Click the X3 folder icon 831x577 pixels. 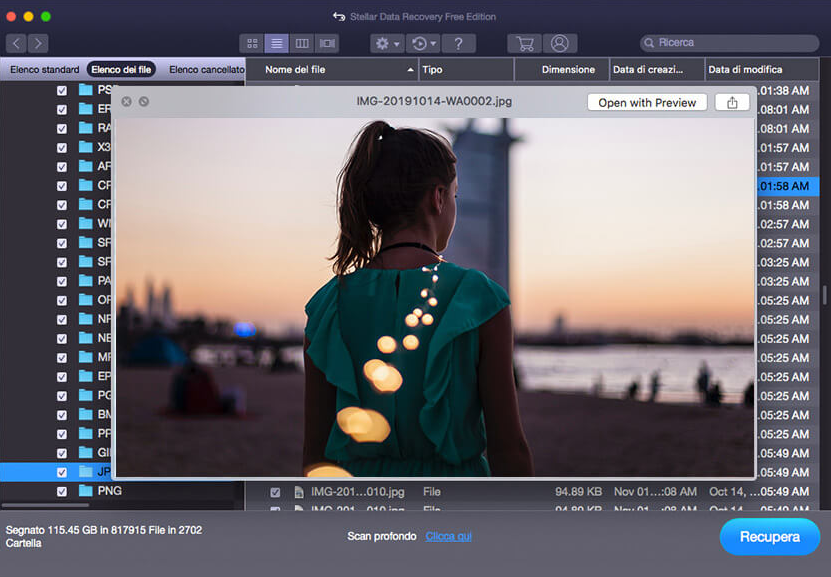pyautogui.click(x=85, y=147)
